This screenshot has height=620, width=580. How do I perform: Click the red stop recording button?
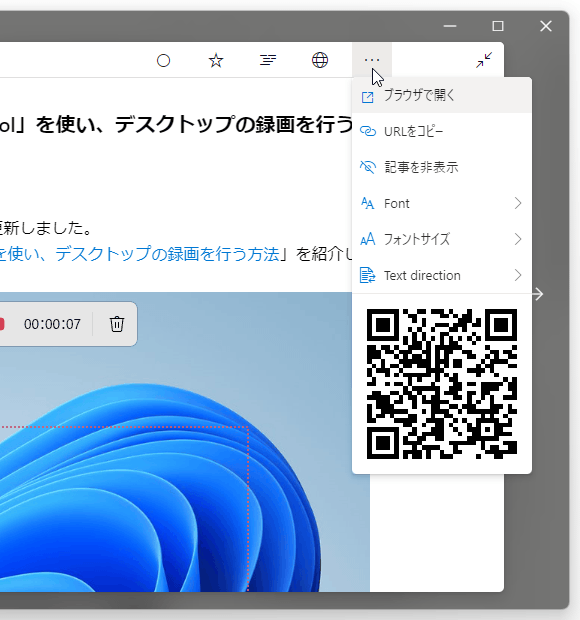pos(2,324)
